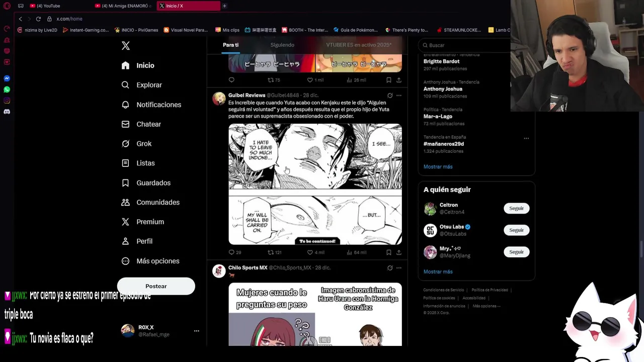
Task: Open the Jujutsu manga image
Action: click(315, 185)
